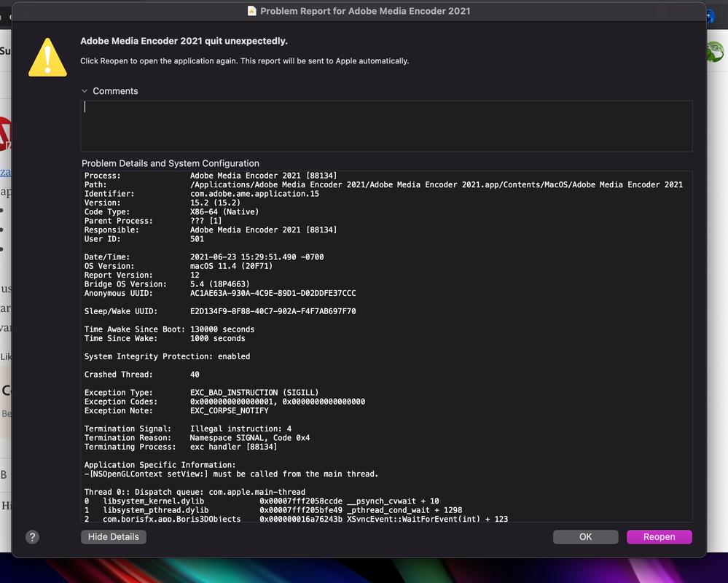Click the window title Problem Report text
728x583 pixels.
365,11
